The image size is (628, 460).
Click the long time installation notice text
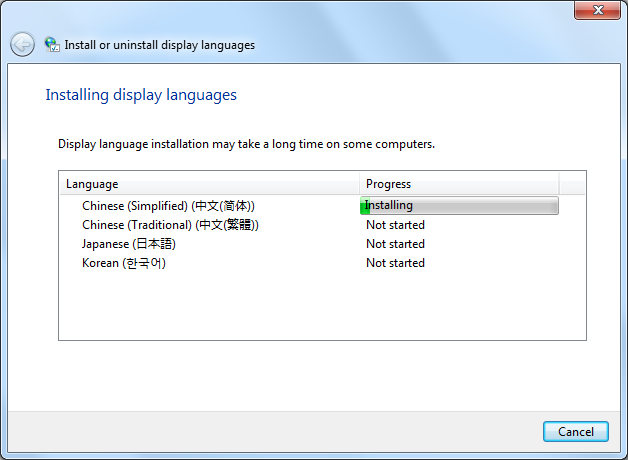[x=246, y=144]
